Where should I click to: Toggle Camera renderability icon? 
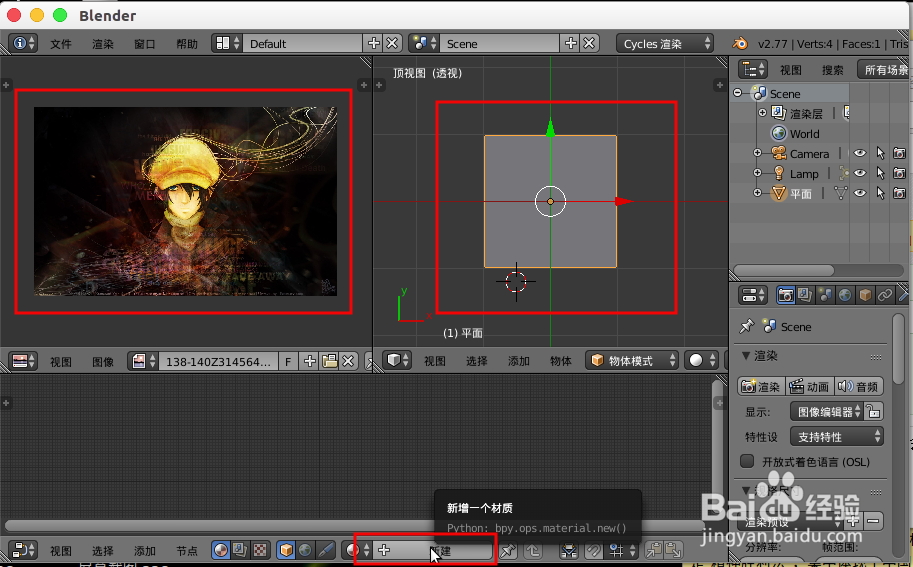900,153
